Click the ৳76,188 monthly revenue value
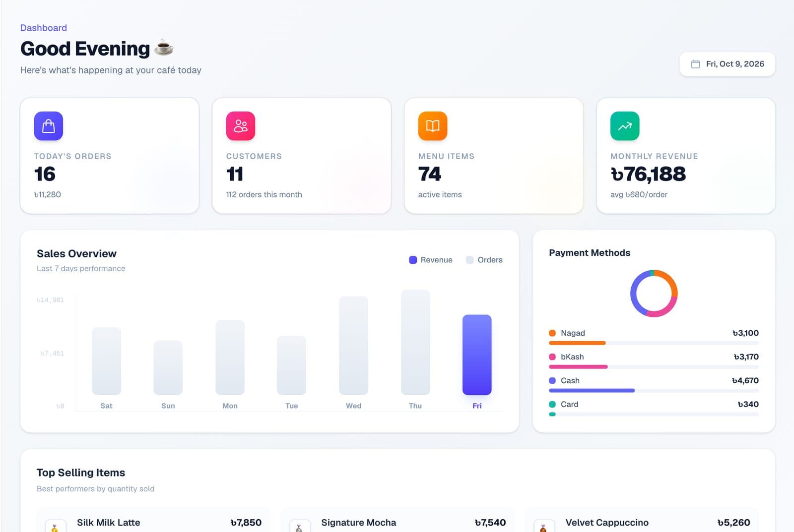Image resolution: width=794 pixels, height=532 pixels. pos(648,174)
